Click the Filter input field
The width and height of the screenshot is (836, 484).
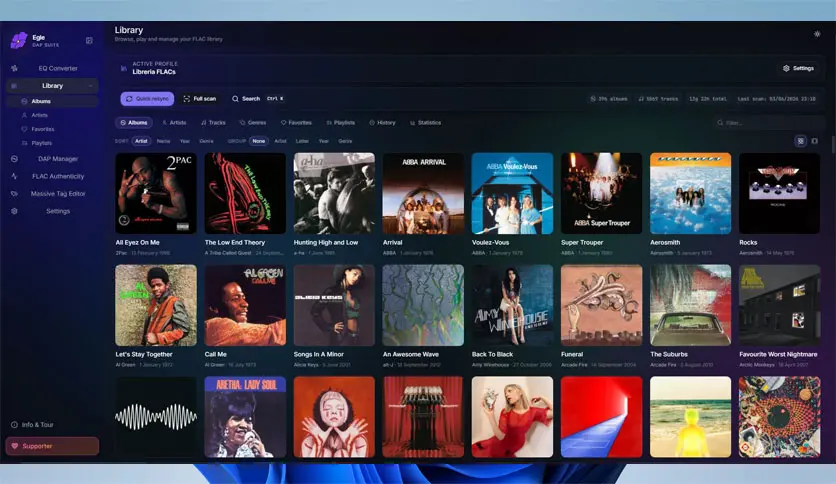click(768, 123)
